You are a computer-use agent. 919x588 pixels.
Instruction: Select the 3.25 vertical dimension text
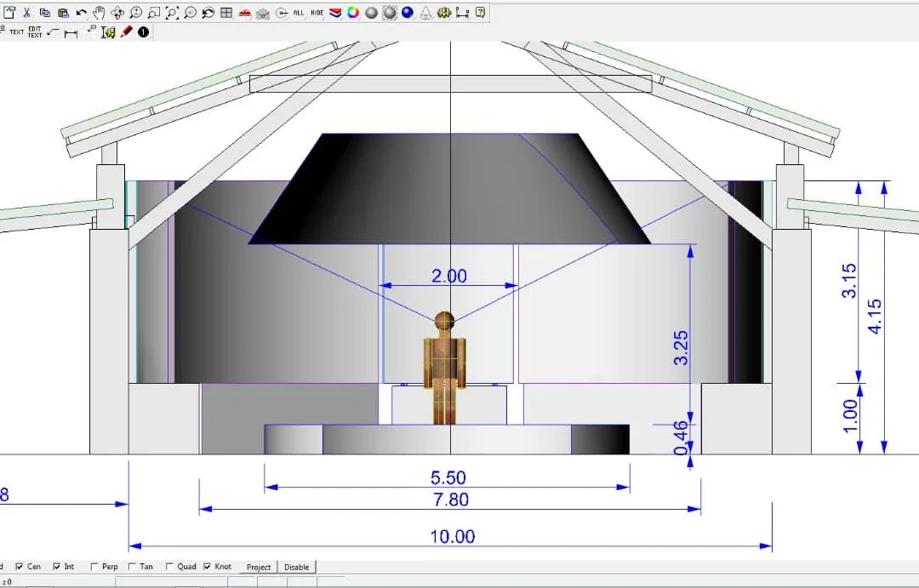click(681, 348)
